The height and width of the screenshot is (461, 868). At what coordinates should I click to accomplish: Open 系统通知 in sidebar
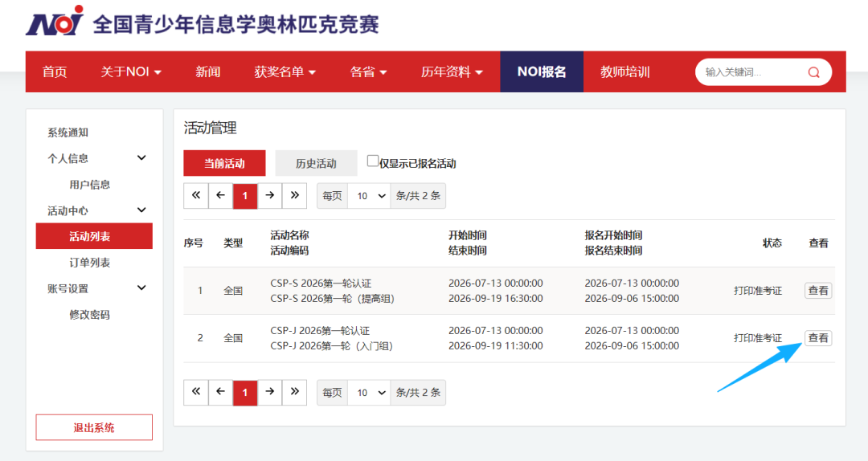[68, 133]
